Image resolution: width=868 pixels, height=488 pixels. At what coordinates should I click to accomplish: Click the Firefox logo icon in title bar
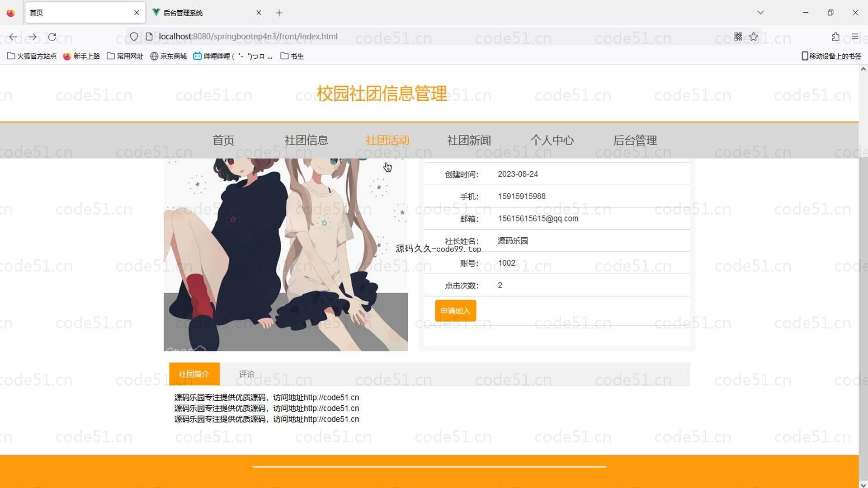point(11,13)
